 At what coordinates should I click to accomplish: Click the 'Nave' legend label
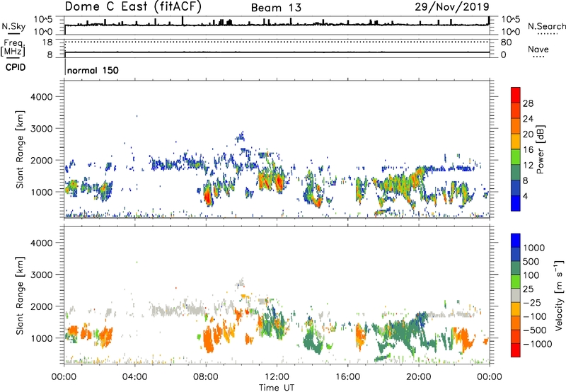pyautogui.click(x=538, y=49)
